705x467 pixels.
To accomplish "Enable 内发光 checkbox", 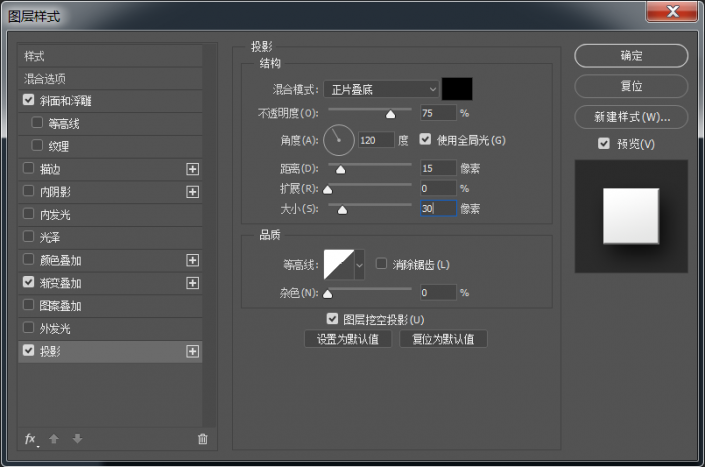I will point(28,213).
